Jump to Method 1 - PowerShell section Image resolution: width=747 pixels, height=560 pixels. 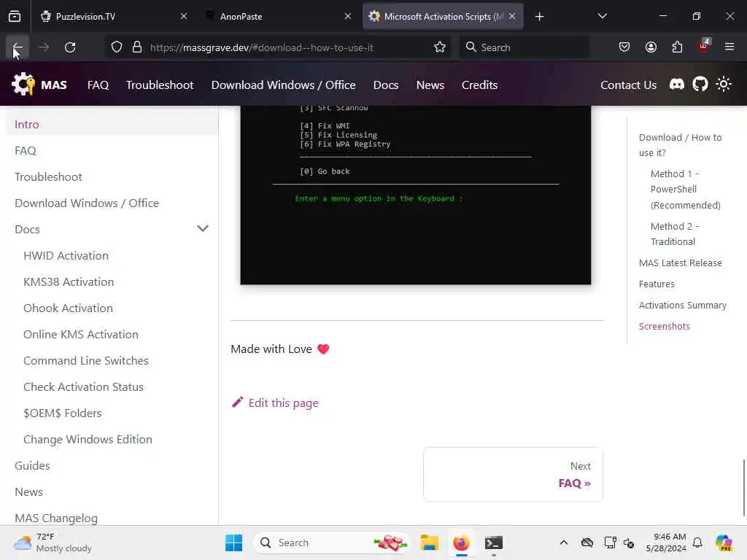tap(685, 189)
